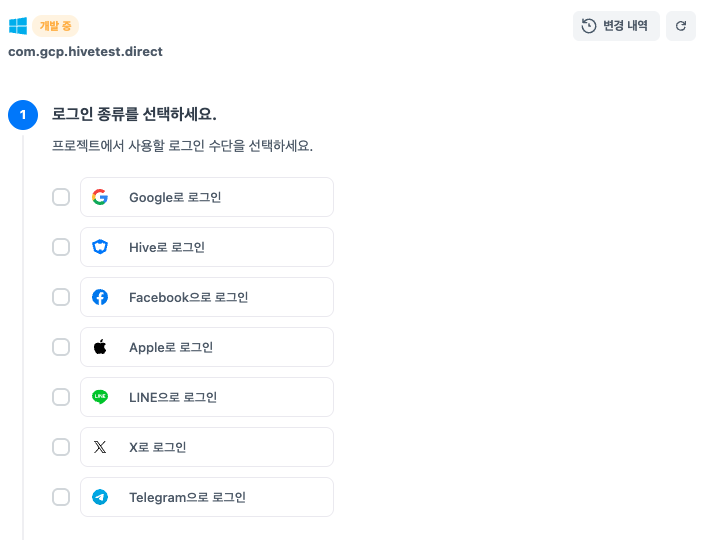Toggle the Apple로 로그인 checkbox
Image resolution: width=702 pixels, height=540 pixels.
(x=61, y=347)
